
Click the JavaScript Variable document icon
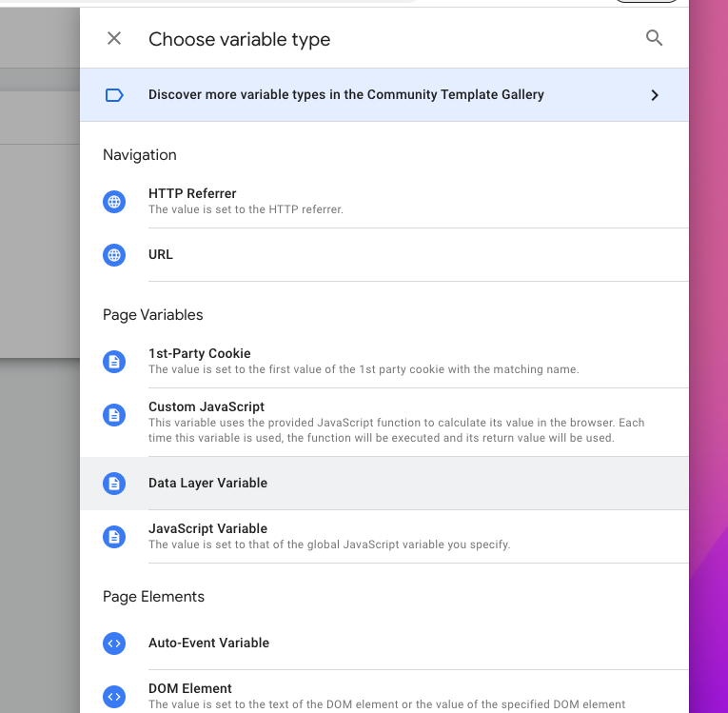pyautogui.click(x=114, y=537)
